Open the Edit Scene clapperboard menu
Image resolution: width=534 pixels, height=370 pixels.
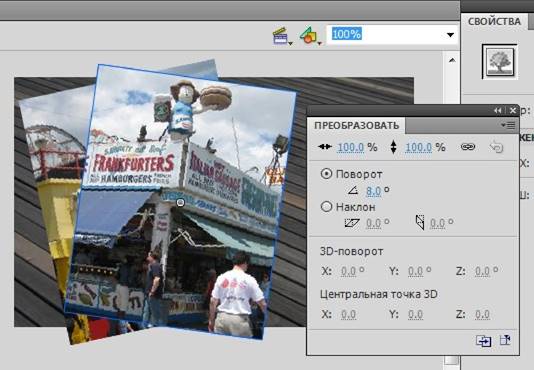[282, 36]
